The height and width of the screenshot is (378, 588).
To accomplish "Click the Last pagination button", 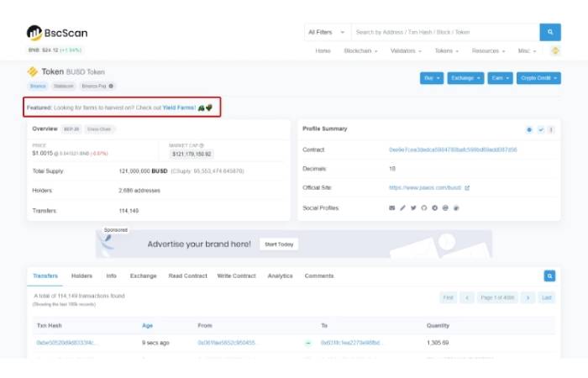I will tap(546, 297).
